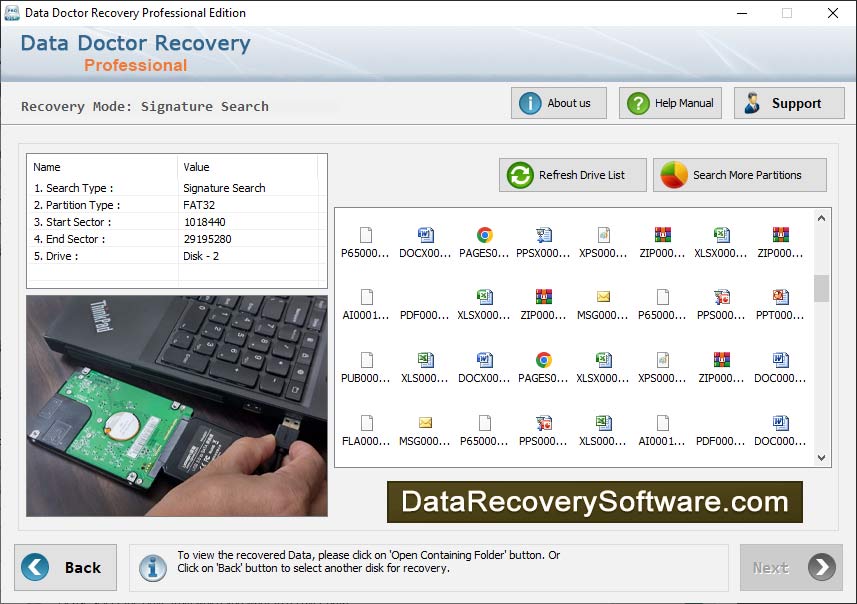Open the Help Manual

[x=669, y=102]
